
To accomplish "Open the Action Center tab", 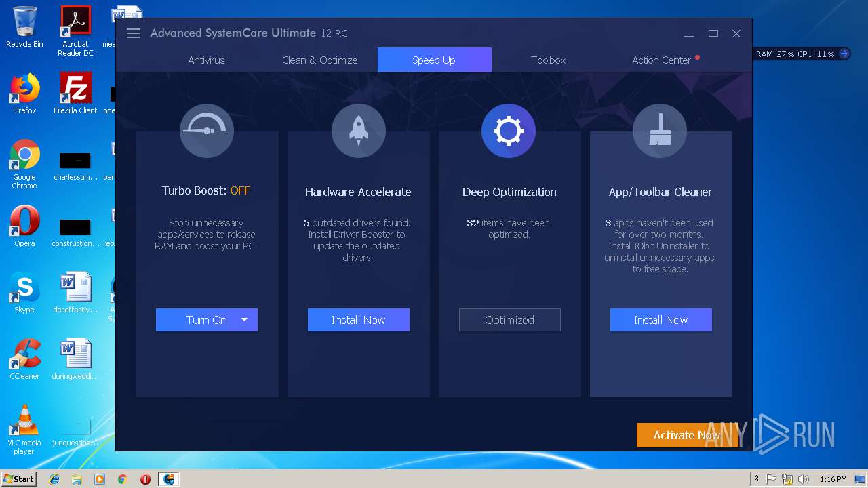I will coord(662,60).
